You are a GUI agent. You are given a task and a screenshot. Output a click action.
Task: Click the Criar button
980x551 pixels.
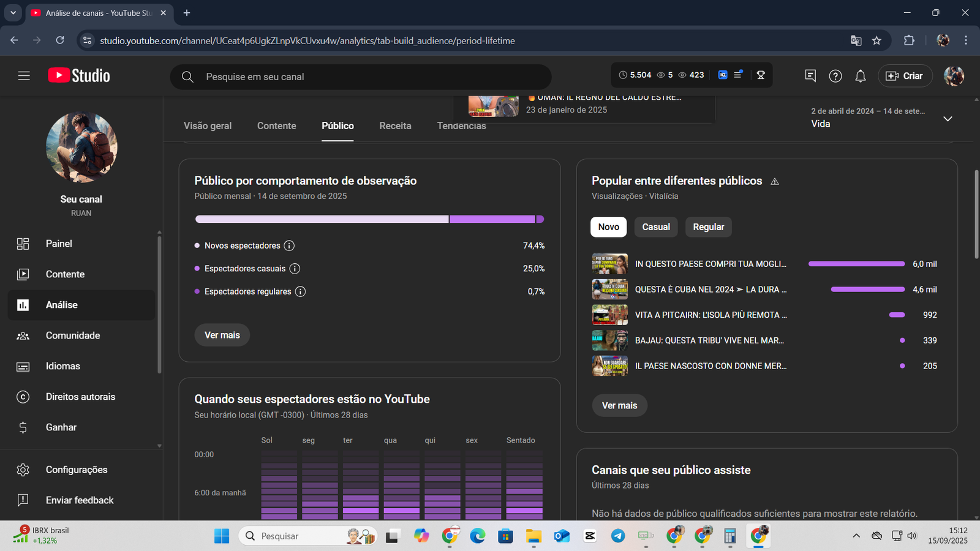pos(905,76)
